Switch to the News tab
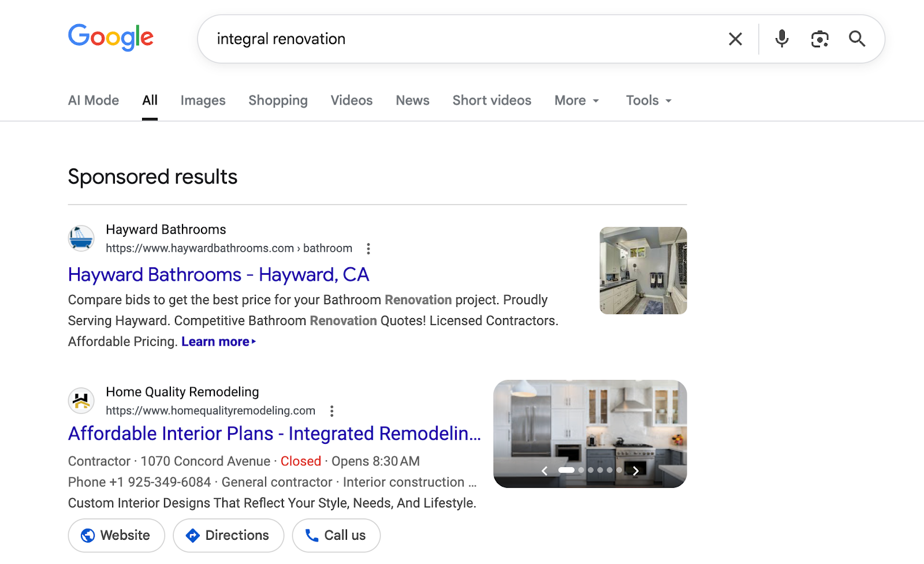This screenshot has height=564, width=924. click(x=412, y=100)
